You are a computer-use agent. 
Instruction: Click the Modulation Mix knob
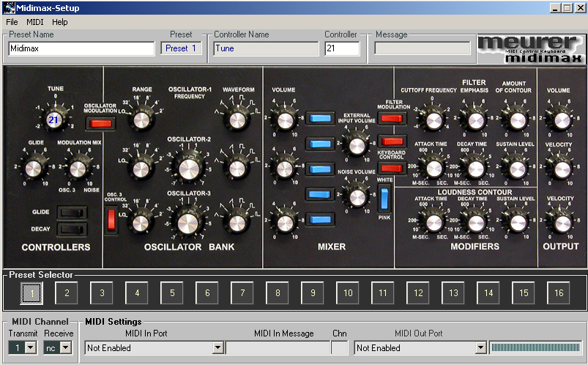coord(78,169)
